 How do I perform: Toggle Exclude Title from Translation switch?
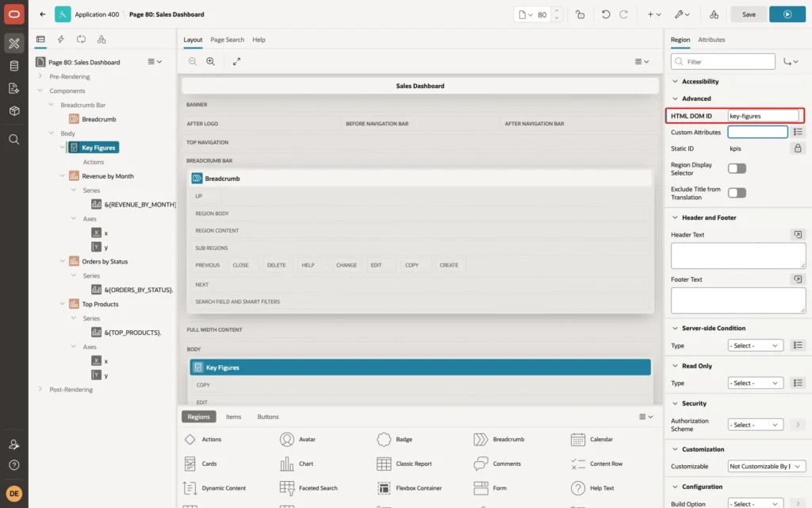pos(737,193)
